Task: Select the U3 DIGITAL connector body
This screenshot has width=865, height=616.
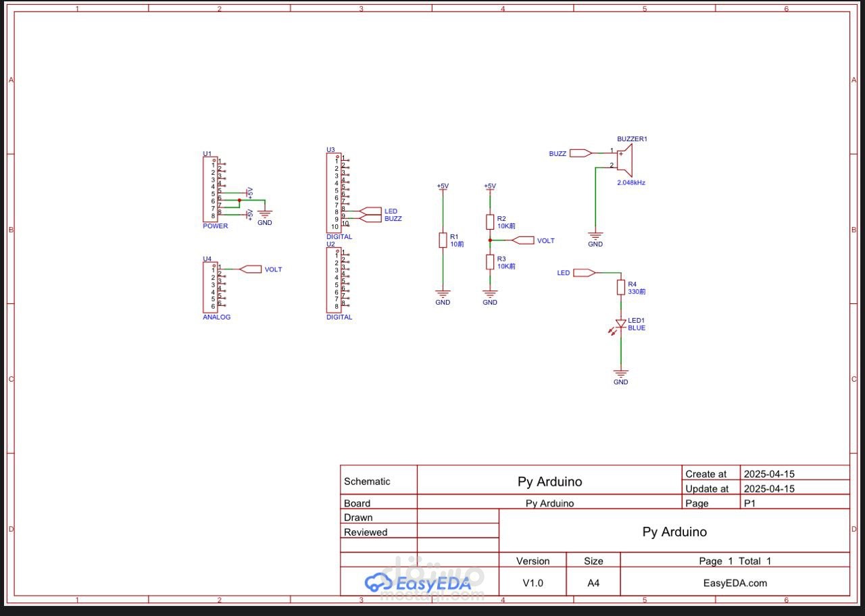Action: click(x=333, y=192)
